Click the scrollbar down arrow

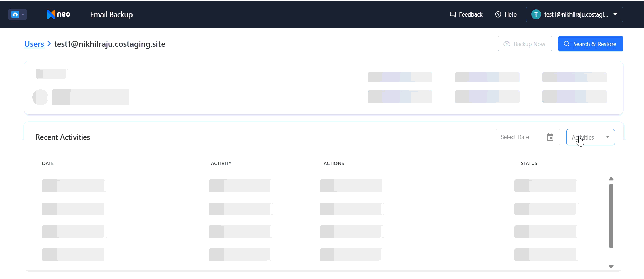point(611,266)
